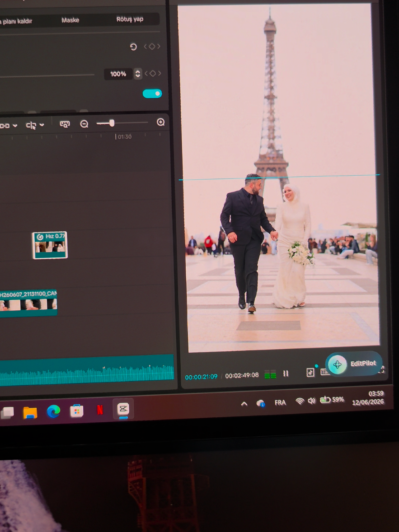399x532 pixels.
Task: Toggle the cyan switch in the properties panel
Action: pos(152,93)
